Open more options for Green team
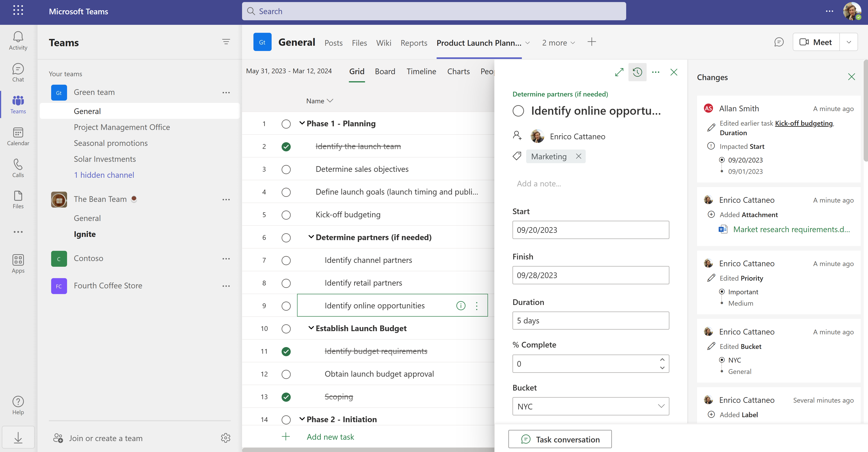 click(x=226, y=92)
